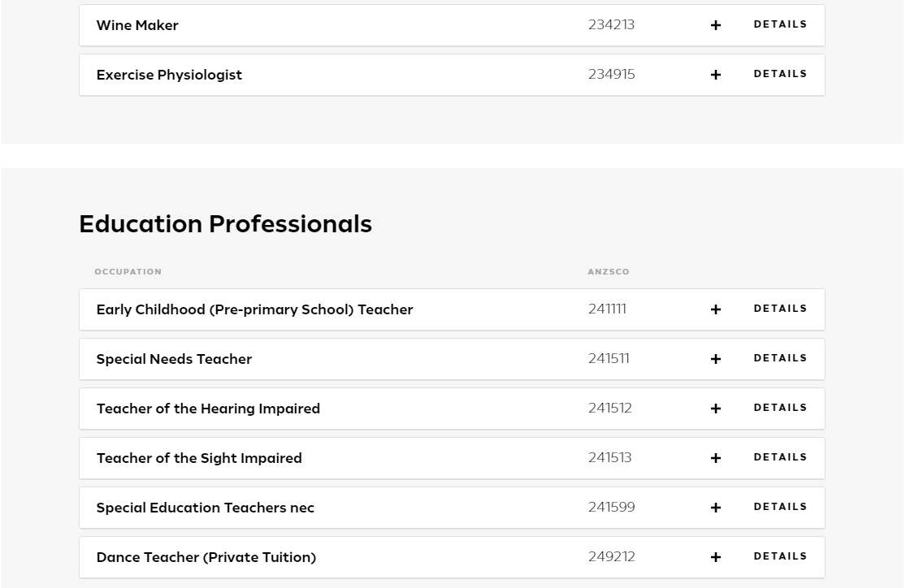
Task: Click plus icon beside Special Needs Teacher
Action: [715, 359]
